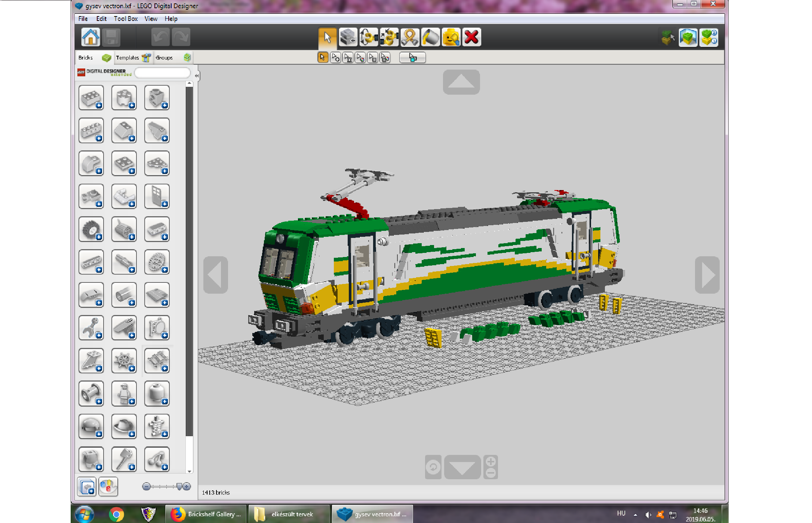Image resolution: width=812 pixels, height=523 pixels.
Task: Click the Invert Selection button
Action: pyautogui.click(x=412, y=58)
